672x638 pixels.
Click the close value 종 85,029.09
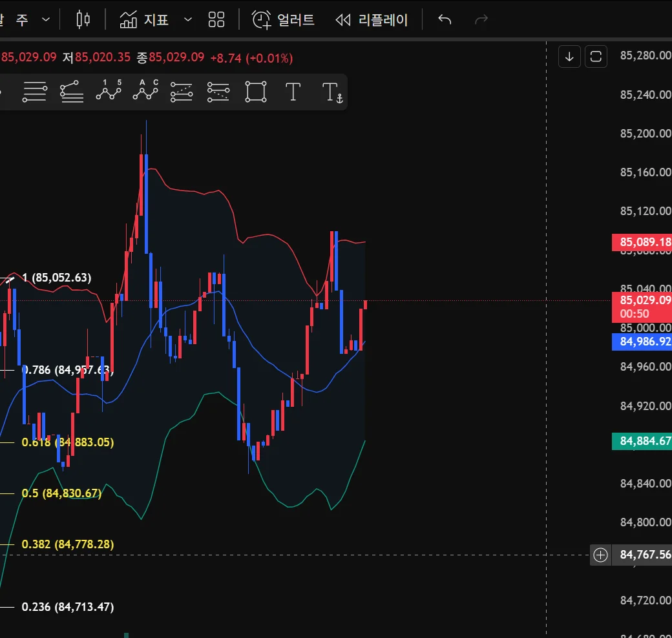coord(170,57)
